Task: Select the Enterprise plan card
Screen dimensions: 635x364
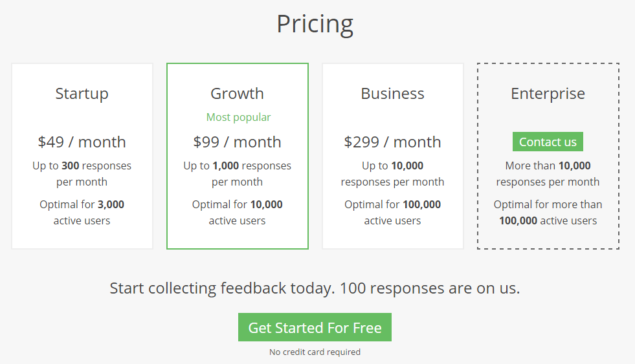Action: [548, 156]
